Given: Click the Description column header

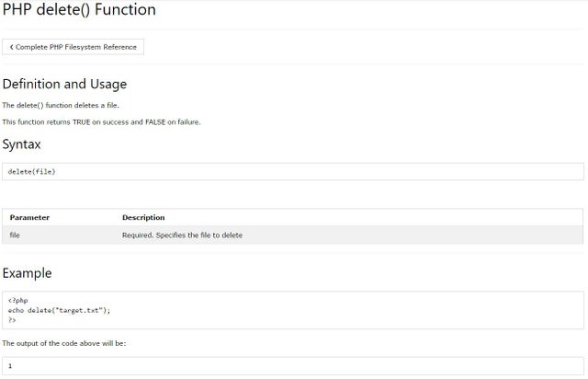Looking at the screenshot, I should [143, 217].
